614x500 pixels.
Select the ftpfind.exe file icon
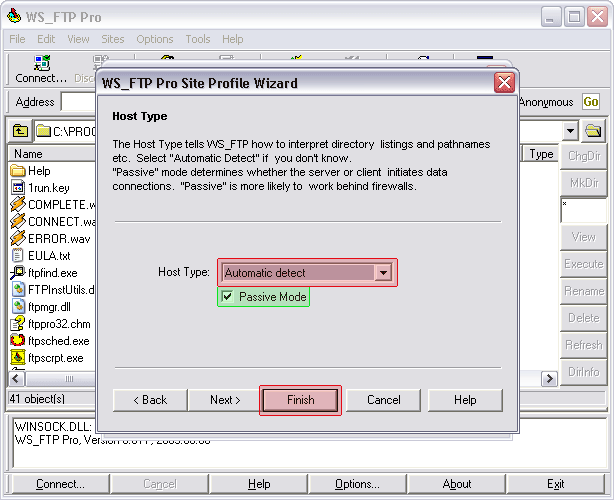pyautogui.click(x=18, y=273)
